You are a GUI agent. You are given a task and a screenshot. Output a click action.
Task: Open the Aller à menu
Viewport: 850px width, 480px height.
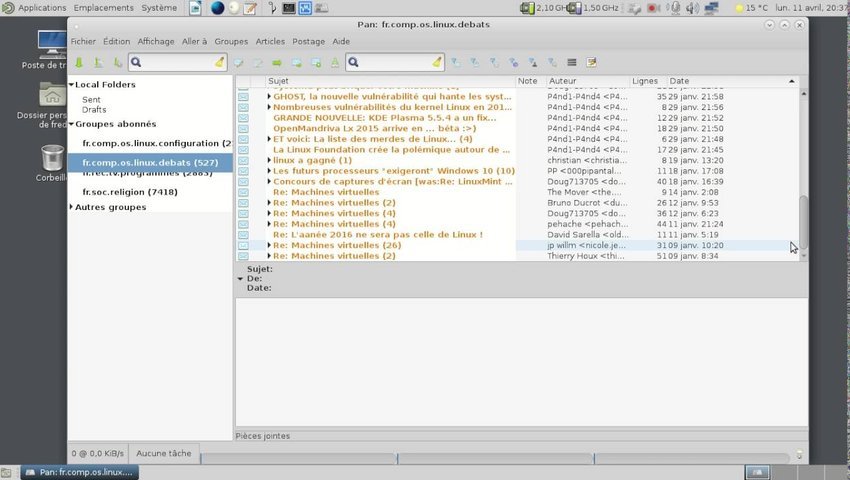tap(195, 41)
